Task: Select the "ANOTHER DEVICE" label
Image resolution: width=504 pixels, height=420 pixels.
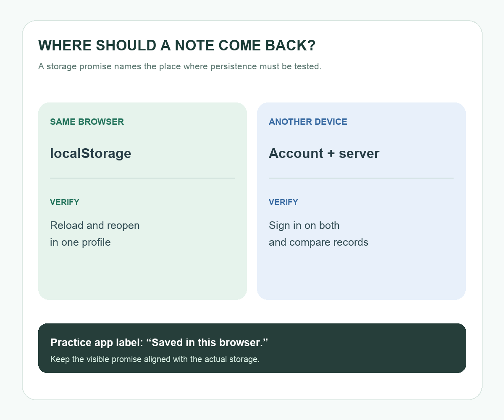Action: 308,122
